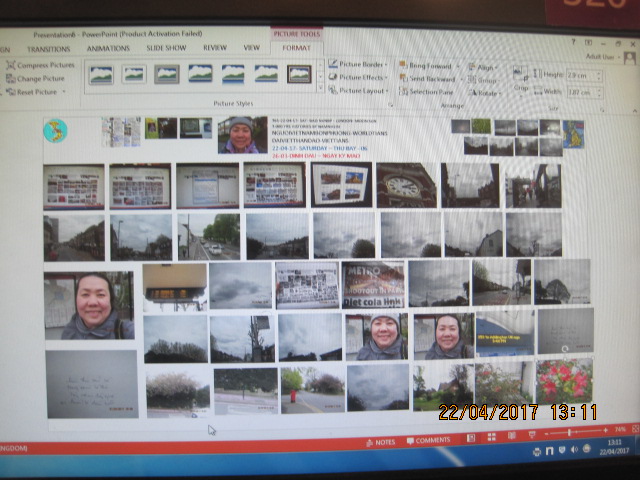Screen dimensions: 640x480
Task: Open the VIEW ribbon tab
Action: [251, 48]
